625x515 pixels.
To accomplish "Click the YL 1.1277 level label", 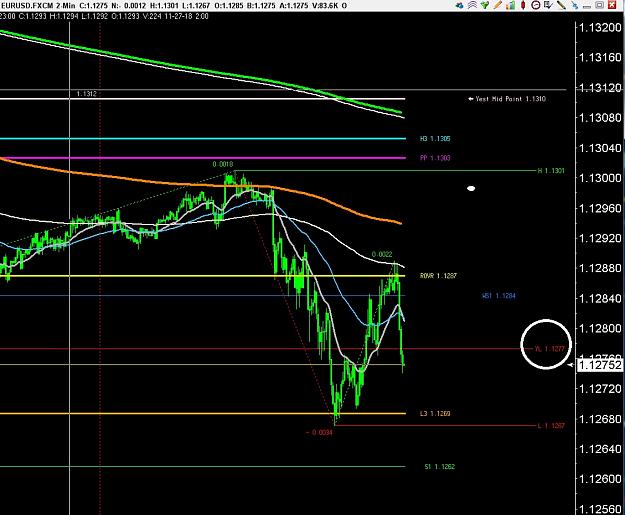I will (550, 349).
